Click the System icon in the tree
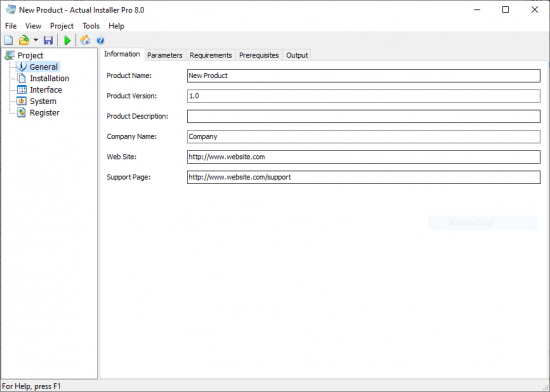Screen dimensions: 550x392 click(x=22, y=101)
